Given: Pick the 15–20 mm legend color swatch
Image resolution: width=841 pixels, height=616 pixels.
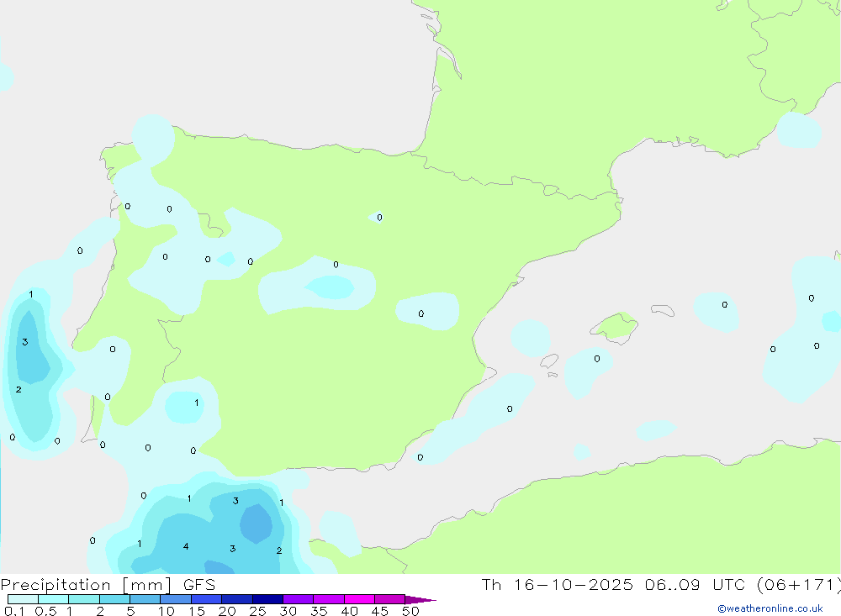Looking at the screenshot, I should click(x=207, y=599).
